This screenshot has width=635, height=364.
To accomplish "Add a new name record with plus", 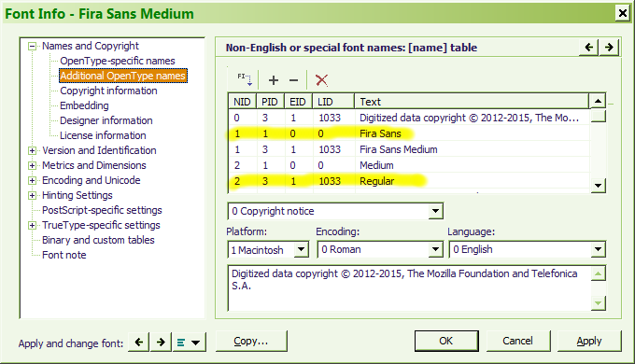I will 274,80.
